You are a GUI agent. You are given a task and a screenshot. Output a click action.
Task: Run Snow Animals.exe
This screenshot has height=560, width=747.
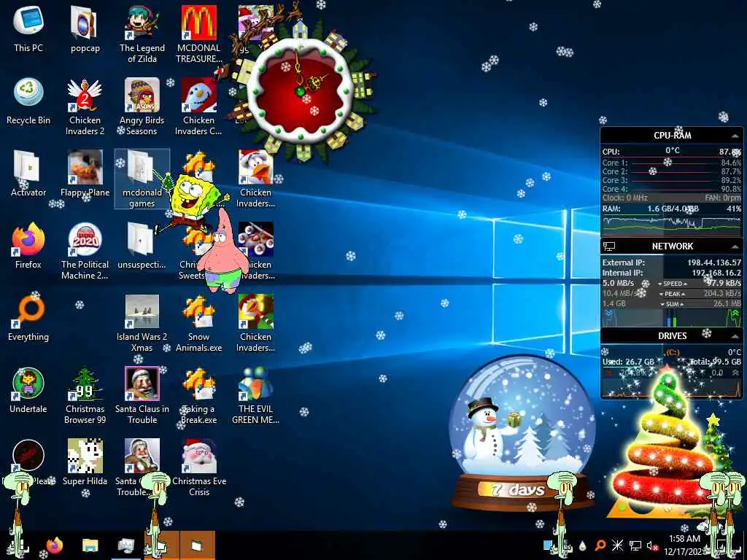coord(198,323)
